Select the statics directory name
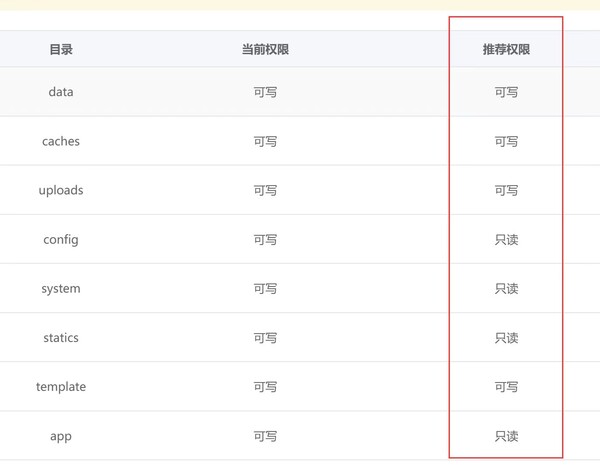 pos(61,337)
